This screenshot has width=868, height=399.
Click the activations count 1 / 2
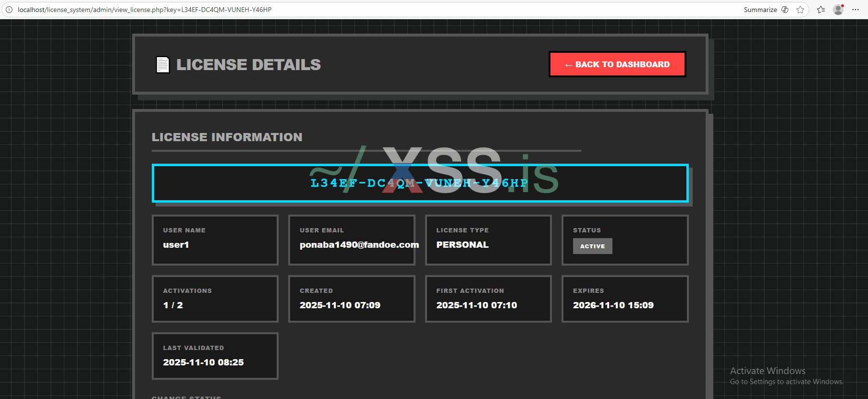(173, 305)
